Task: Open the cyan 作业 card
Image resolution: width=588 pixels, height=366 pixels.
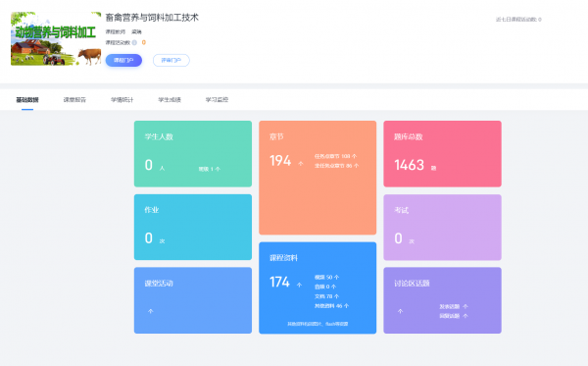Action: click(x=193, y=227)
